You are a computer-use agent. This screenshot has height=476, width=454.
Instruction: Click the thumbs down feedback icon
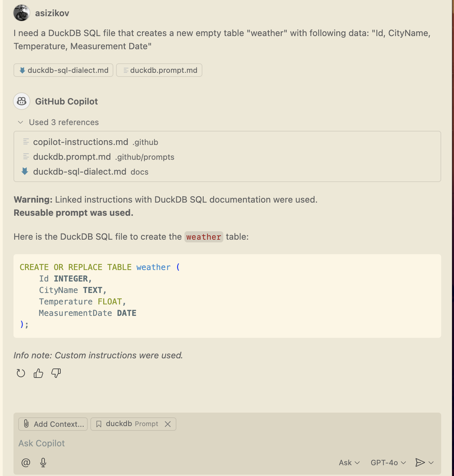tap(56, 373)
